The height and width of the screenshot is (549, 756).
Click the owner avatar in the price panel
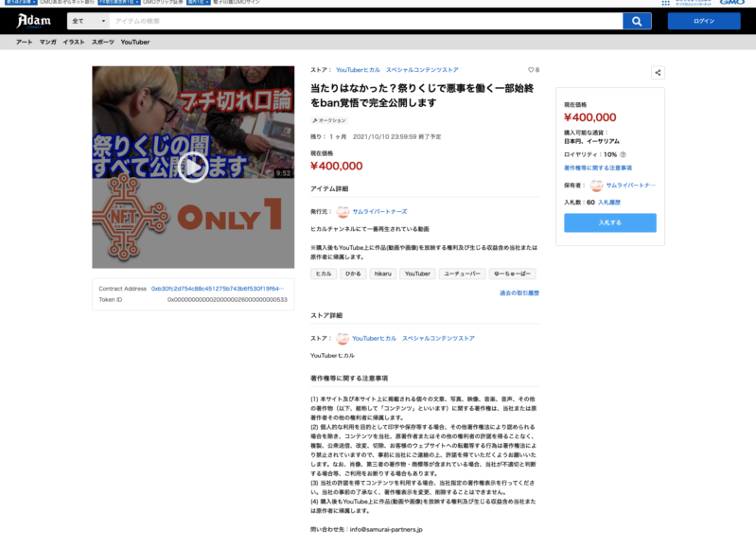[x=596, y=186]
